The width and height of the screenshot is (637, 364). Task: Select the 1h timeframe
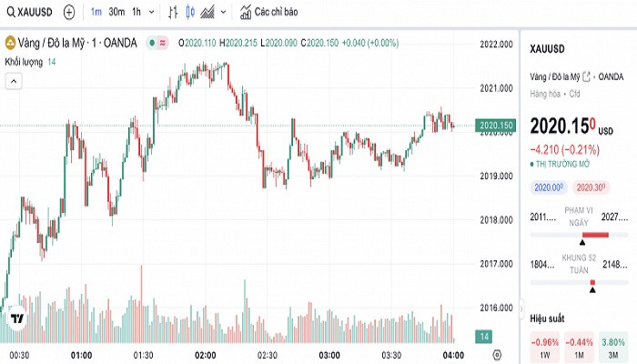coord(136,13)
